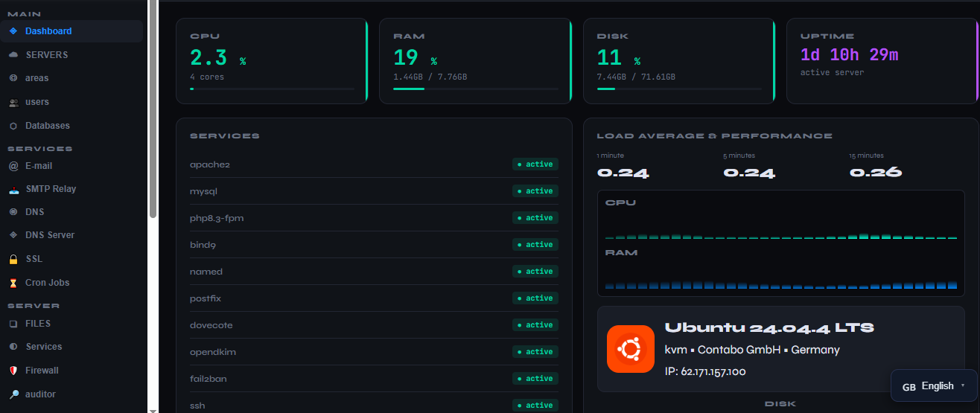Screen dimensions: 980x413
Task: Open the FILES page
Action: 72,324
